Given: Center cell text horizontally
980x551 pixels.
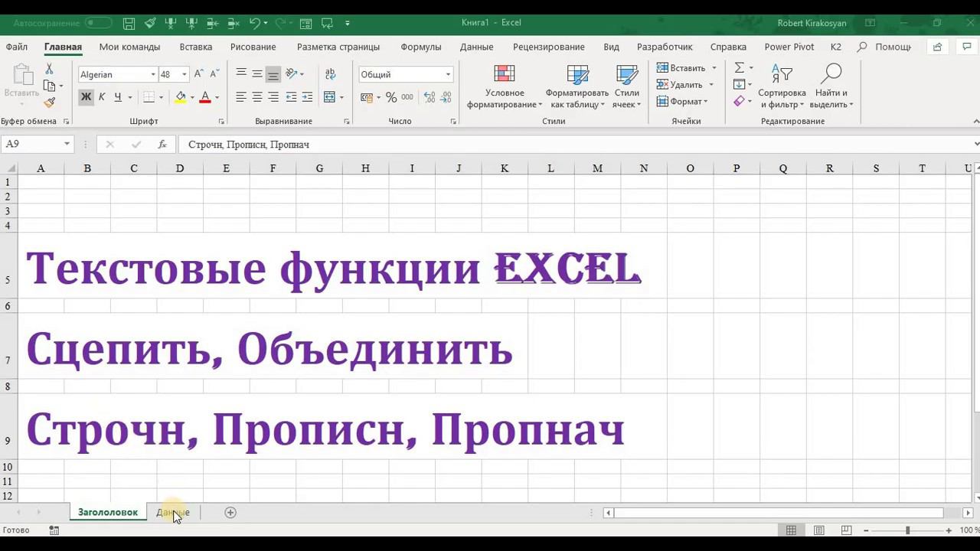Looking at the screenshot, I should [x=257, y=97].
